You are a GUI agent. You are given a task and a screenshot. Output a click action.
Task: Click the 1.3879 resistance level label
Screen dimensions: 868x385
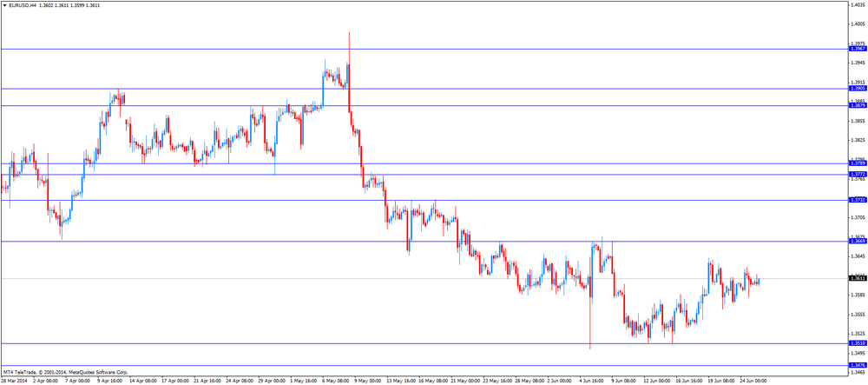(857, 105)
